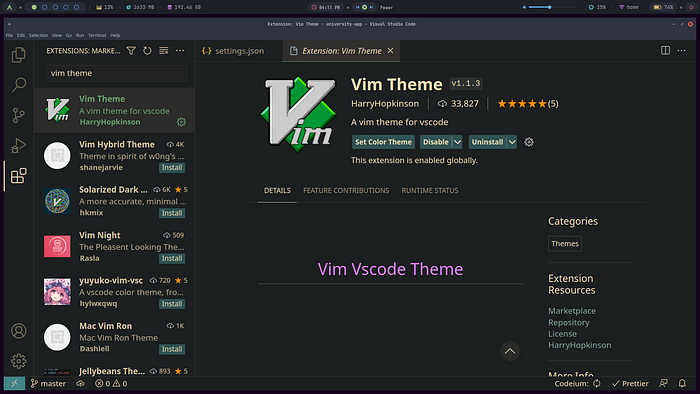Screen dimensions: 700x394
Task: Click synchronize changes cloud icon
Action: 80,383
